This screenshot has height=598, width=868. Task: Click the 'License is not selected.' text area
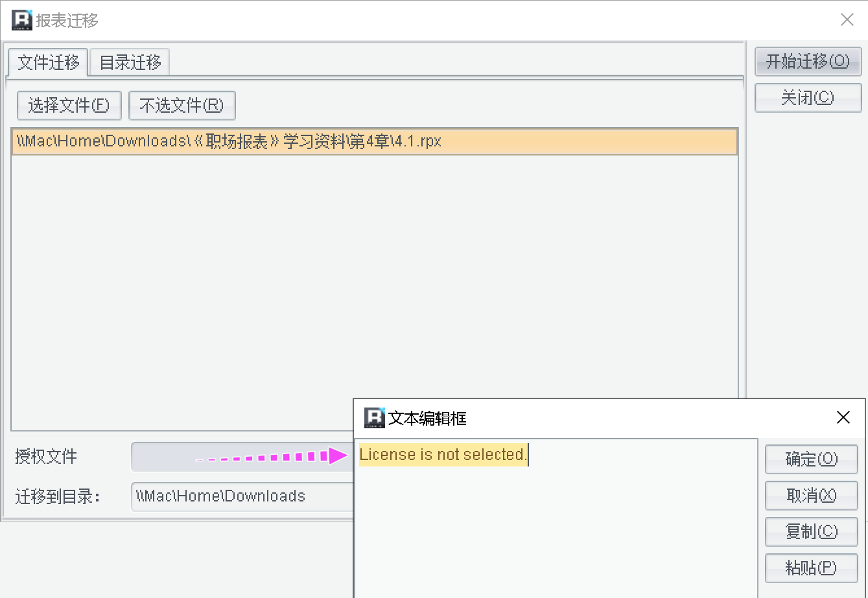556,518
